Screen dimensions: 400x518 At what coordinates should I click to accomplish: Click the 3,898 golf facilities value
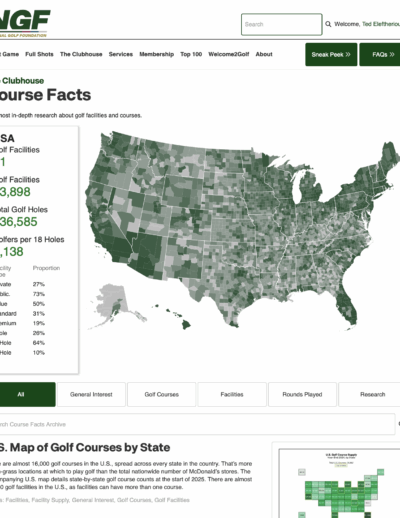pos(15,192)
